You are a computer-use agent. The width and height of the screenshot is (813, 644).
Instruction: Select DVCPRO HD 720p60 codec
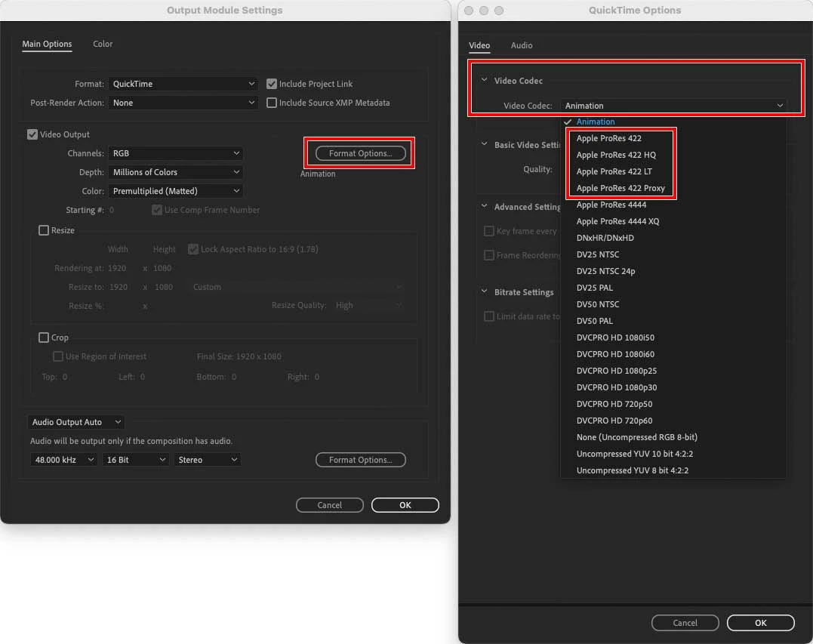(x=673, y=421)
